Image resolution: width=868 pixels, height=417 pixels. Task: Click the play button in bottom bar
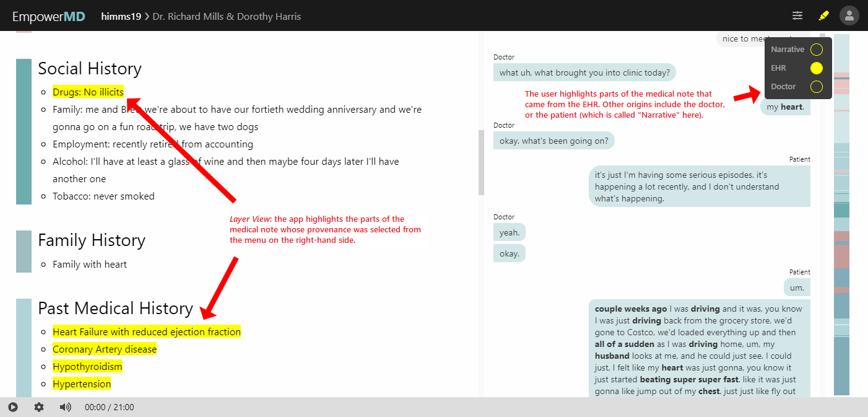13,407
